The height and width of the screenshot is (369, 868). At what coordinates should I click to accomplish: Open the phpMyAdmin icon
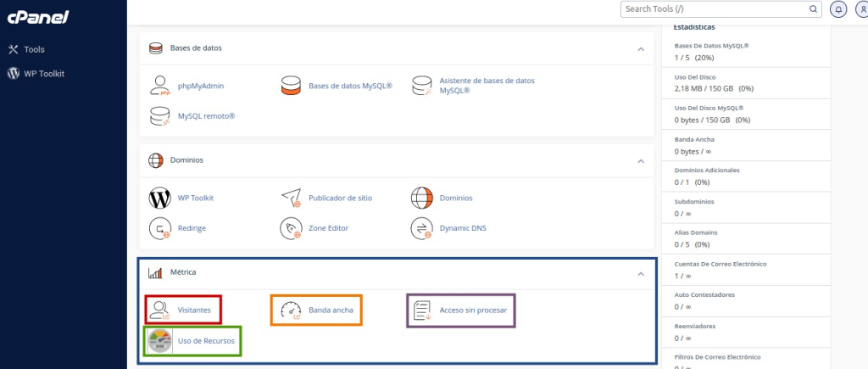tap(159, 86)
